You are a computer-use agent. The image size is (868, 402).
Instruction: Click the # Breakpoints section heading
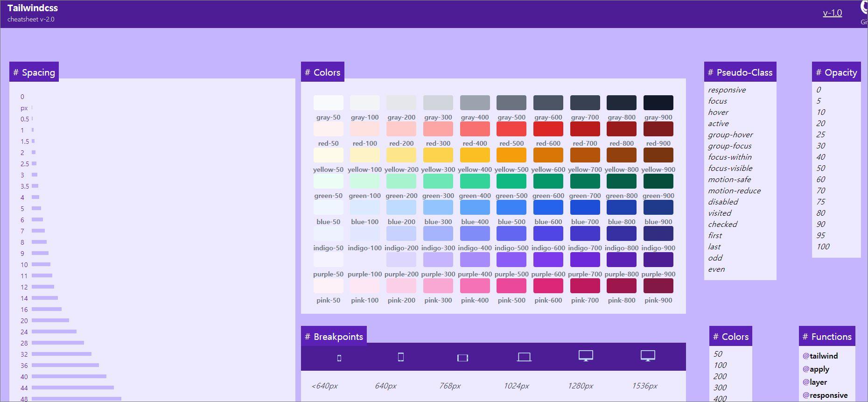click(334, 336)
